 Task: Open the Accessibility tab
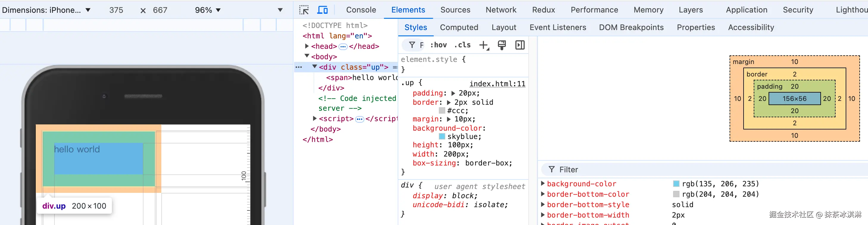point(751,27)
